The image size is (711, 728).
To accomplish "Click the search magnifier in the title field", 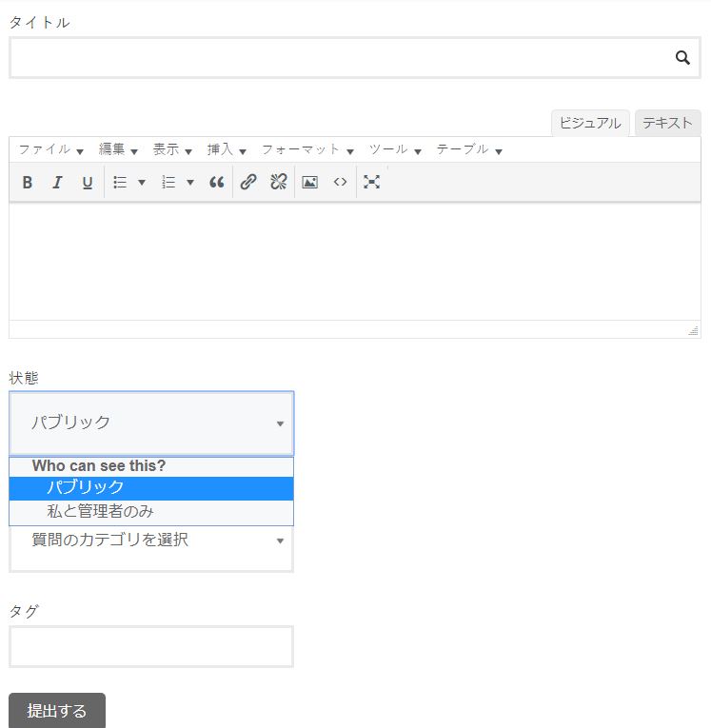I will coord(682,57).
